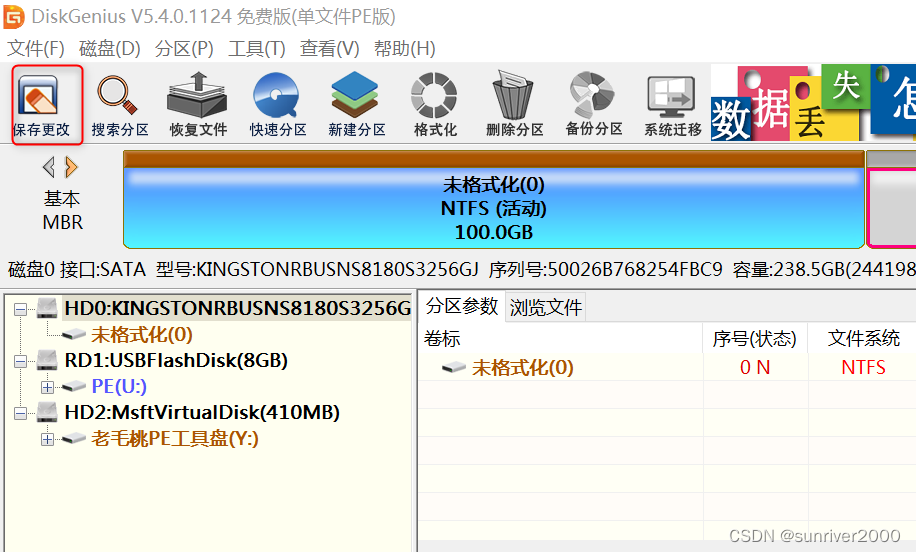The image size is (916, 552).
Task: Click the 基本 MBR disk type label
Action: click(63, 210)
